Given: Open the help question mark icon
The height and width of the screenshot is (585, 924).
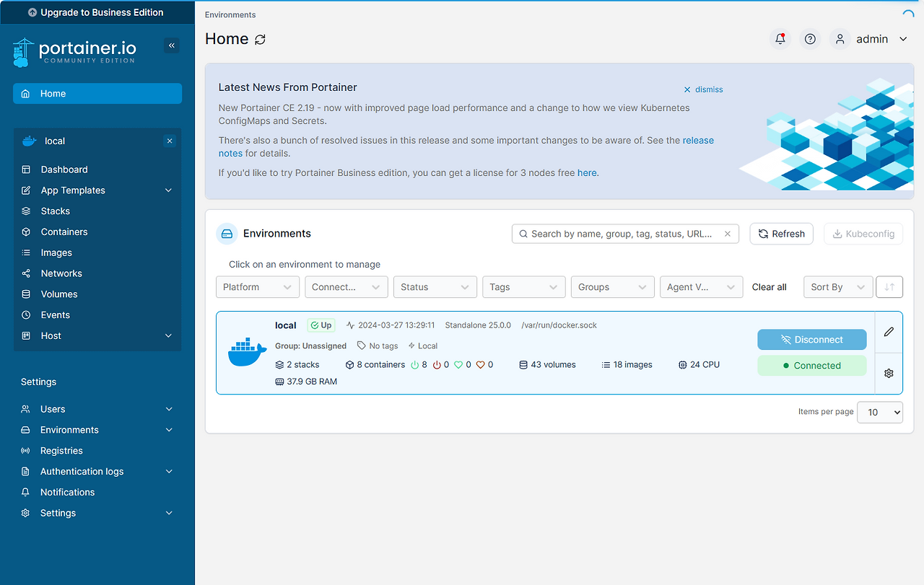Looking at the screenshot, I should 810,39.
